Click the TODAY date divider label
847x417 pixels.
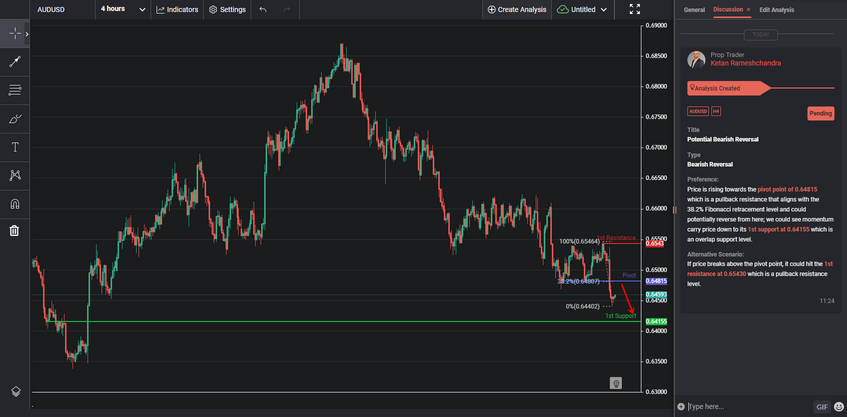point(761,35)
